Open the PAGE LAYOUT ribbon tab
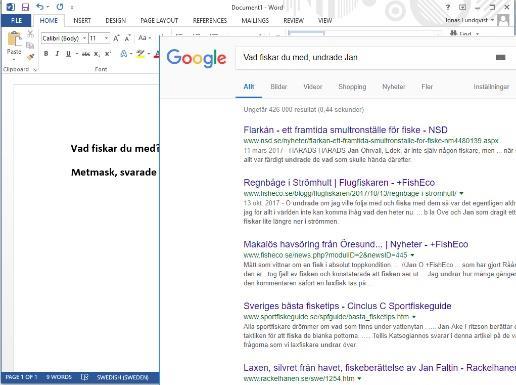This screenshot has height=385, width=516. [159, 21]
